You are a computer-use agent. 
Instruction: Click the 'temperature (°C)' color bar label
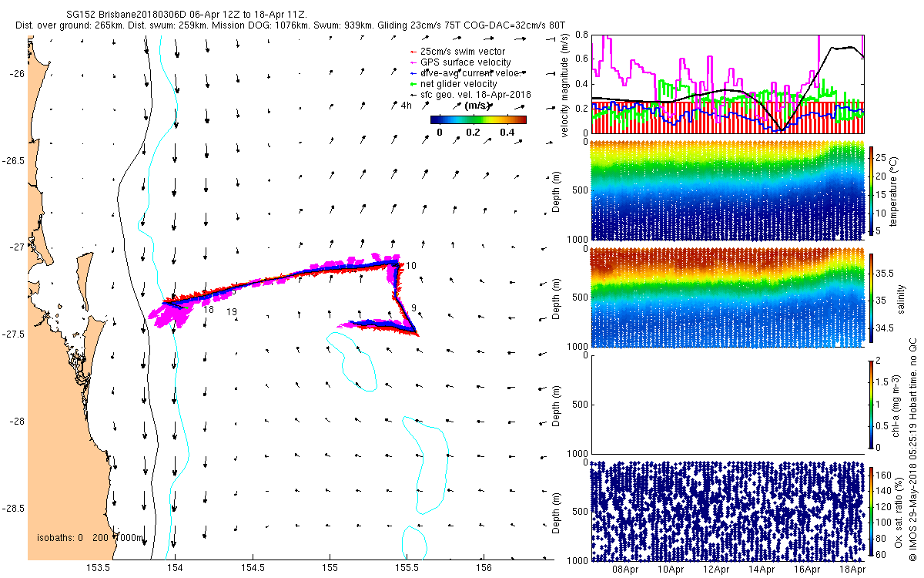tap(896, 190)
